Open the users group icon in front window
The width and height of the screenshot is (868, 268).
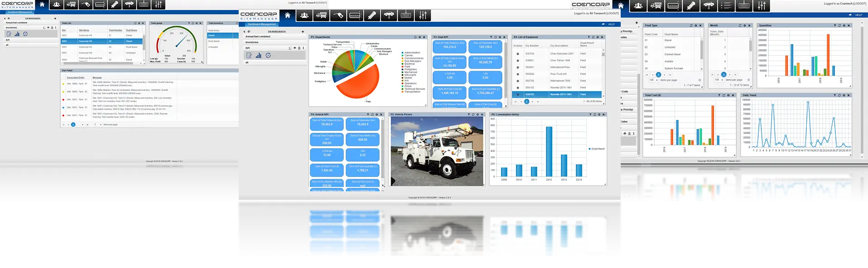[x=304, y=15]
